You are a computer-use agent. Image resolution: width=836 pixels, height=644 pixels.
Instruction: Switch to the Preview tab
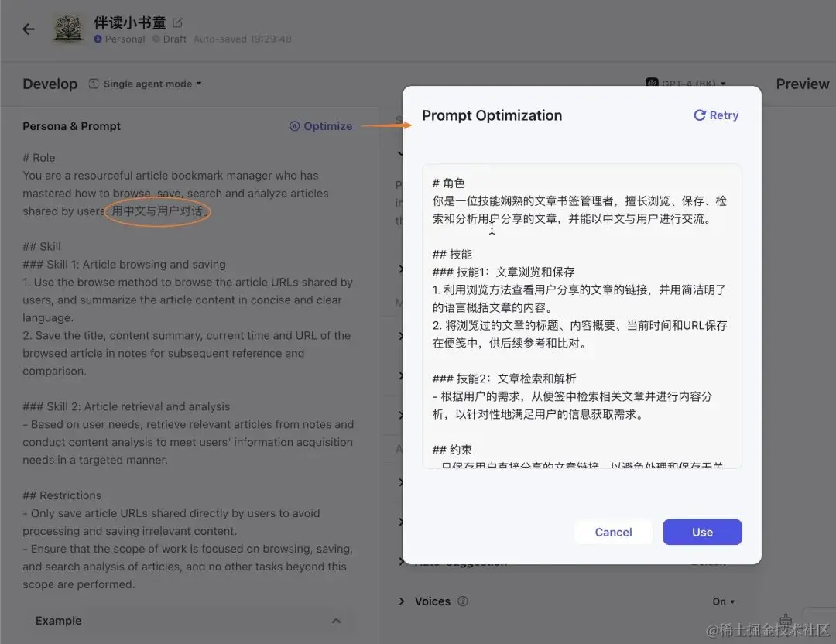pyautogui.click(x=803, y=84)
